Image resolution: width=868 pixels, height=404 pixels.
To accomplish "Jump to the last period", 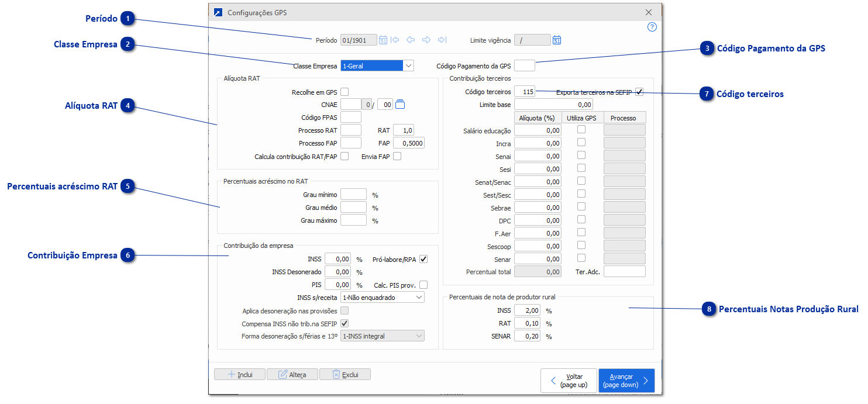I will (442, 40).
